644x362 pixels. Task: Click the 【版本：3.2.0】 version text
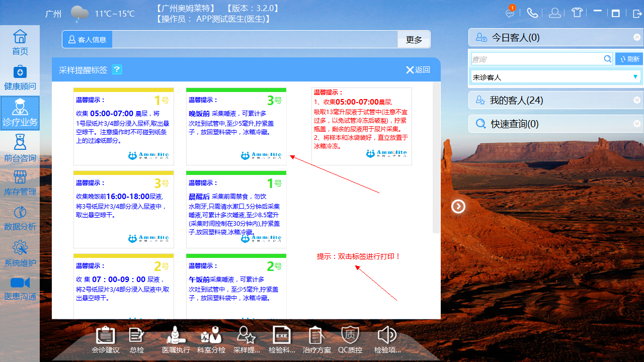coord(252,8)
